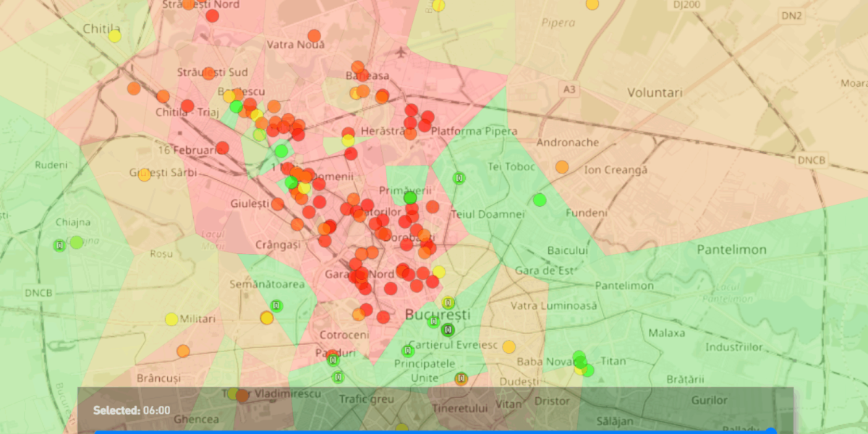Select the green marker near Fundeni
The image size is (868, 434).
pyautogui.click(x=540, y=200)
